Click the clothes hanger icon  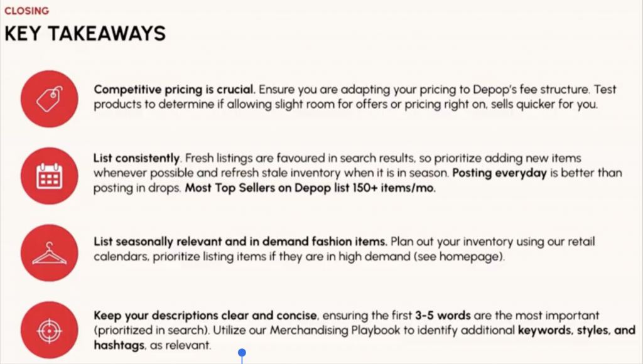49,254
